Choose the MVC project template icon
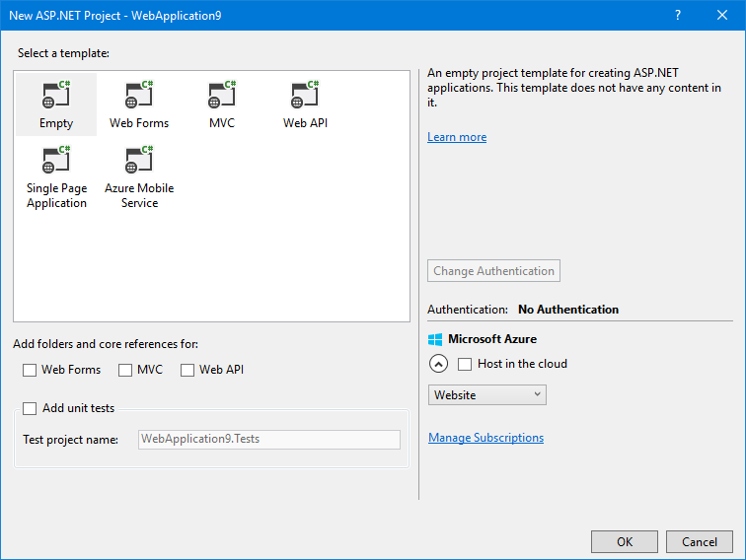The width and height of the screenshot is (746, 560). (x=222, y=94)
